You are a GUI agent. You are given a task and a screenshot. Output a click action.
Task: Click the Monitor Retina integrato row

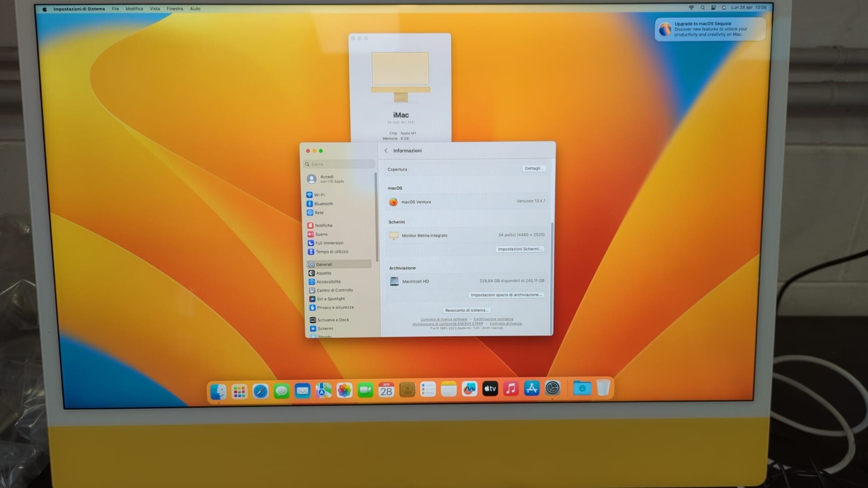pos(467,235)
